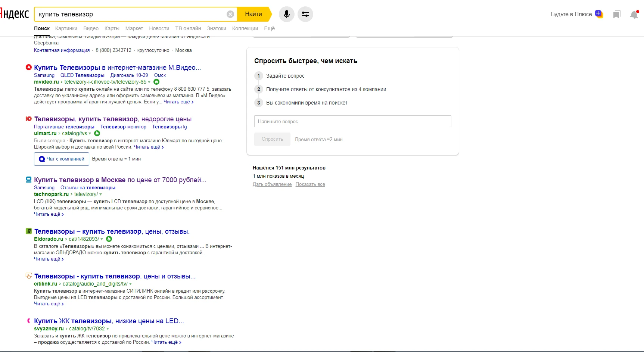
Task: Expand dropdown arrow next to technopark.ru URL
Action: click(101, 194)
